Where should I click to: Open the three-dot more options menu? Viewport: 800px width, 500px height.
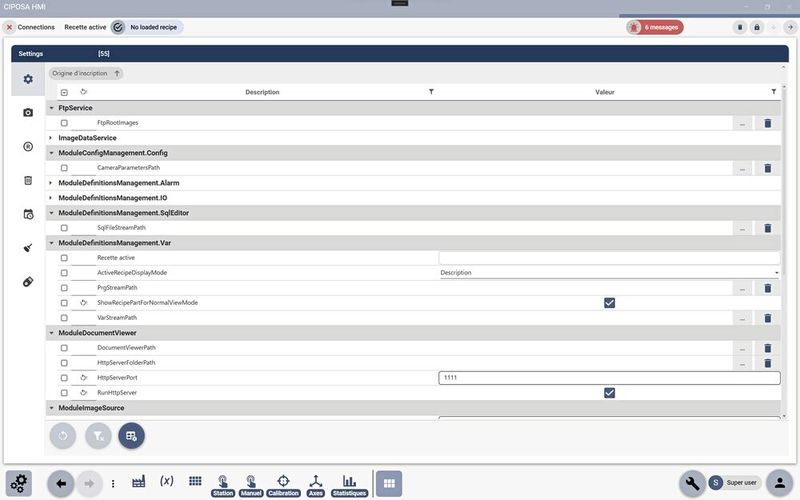click(113, 484)
